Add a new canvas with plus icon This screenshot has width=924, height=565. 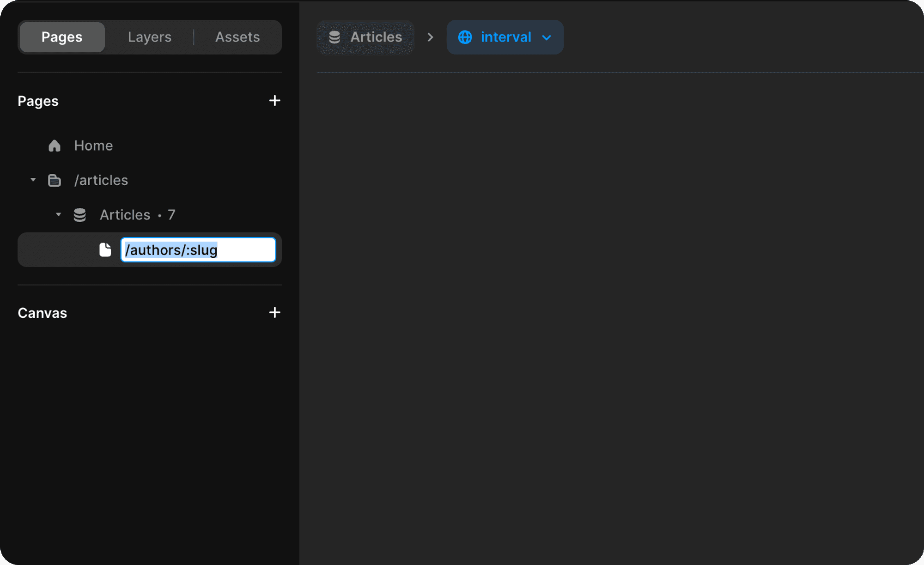point(274,313)
